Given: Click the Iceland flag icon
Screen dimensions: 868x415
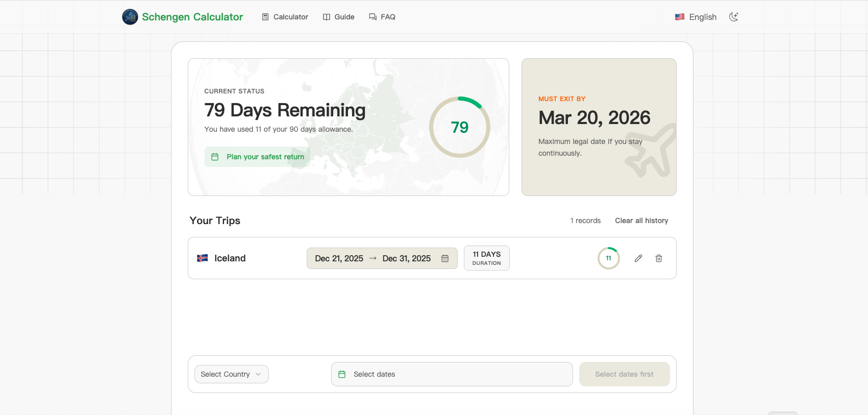Looking at the screenshot, I should (x=203, y=258).
